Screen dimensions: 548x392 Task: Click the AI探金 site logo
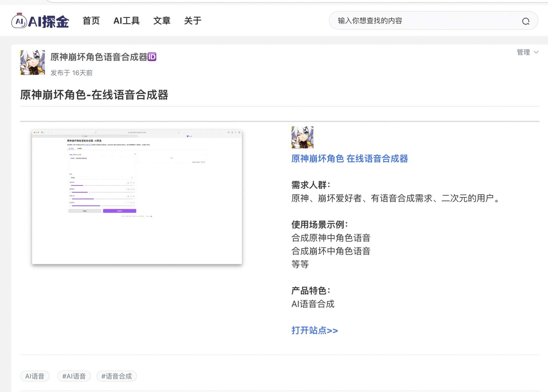[x=40, y=21]
